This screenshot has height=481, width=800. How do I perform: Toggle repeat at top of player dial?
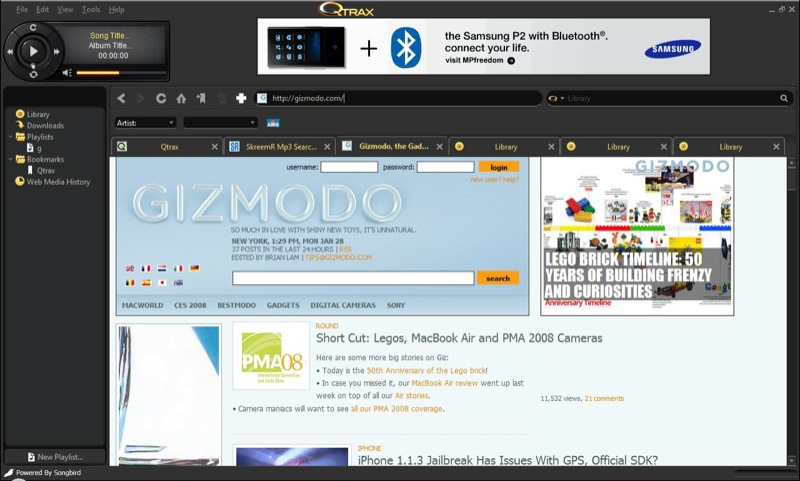click(x=33, y=28)
